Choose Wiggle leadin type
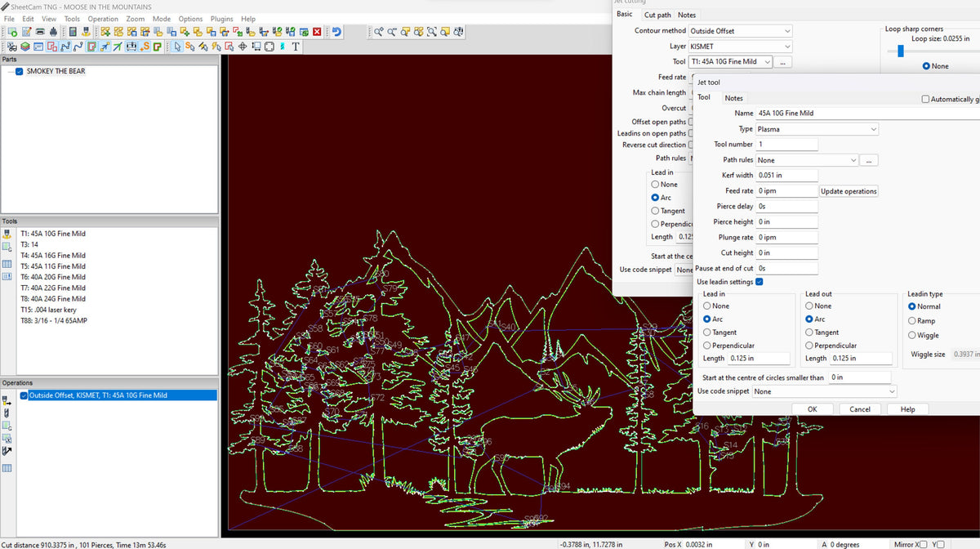980x549 pixels. 912,336
